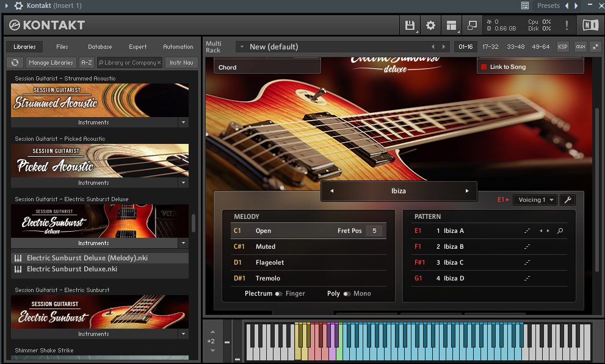Click the workspace layout icon in Kontakt header
Image resolution: width=605 pixels, height=364 pixels.
click(x=451, y=26)
